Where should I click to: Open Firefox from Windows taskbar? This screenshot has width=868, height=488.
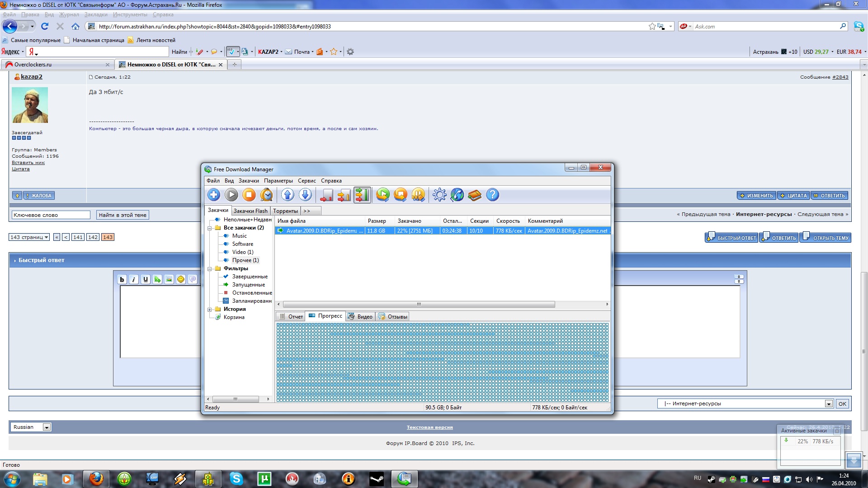point(96,479)
